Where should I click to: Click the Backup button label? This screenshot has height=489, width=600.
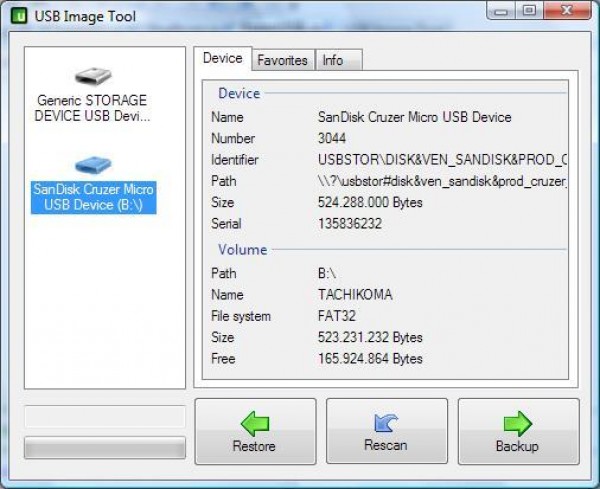[517, 446]
